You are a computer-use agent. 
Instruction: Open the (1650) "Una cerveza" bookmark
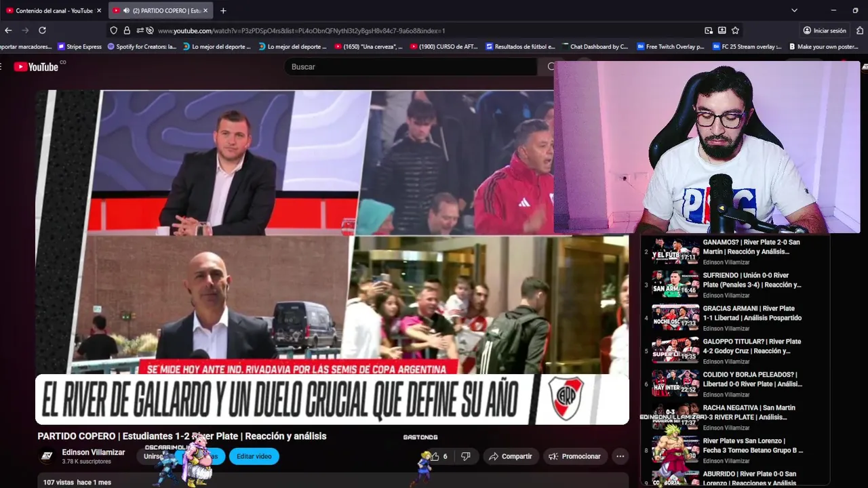369,47
